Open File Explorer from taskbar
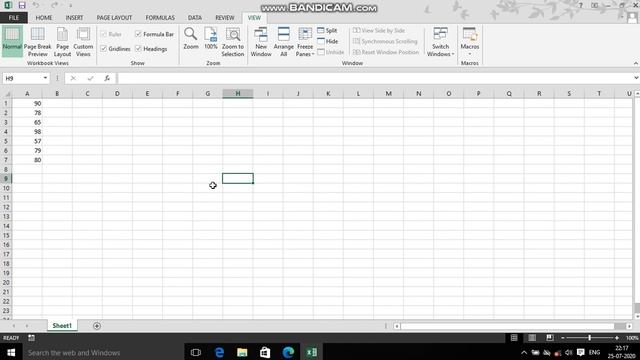The height and width of the screenshot is (360, 640). (x=242, y=352)
